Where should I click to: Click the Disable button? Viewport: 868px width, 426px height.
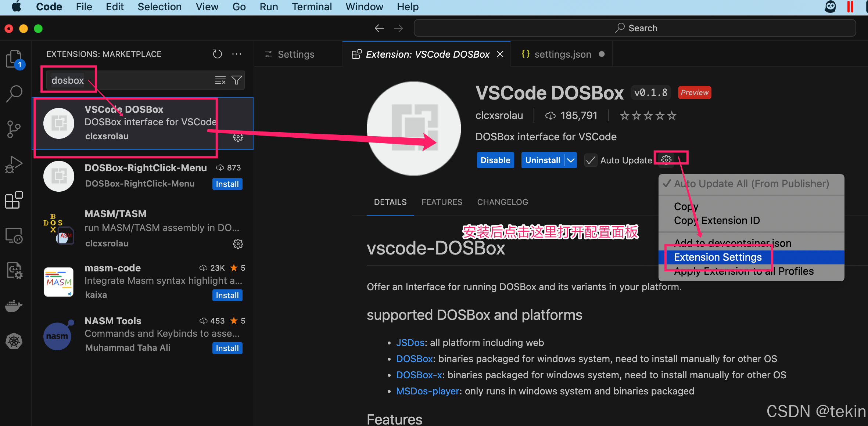pyautogui.click(x=495, y=160)
